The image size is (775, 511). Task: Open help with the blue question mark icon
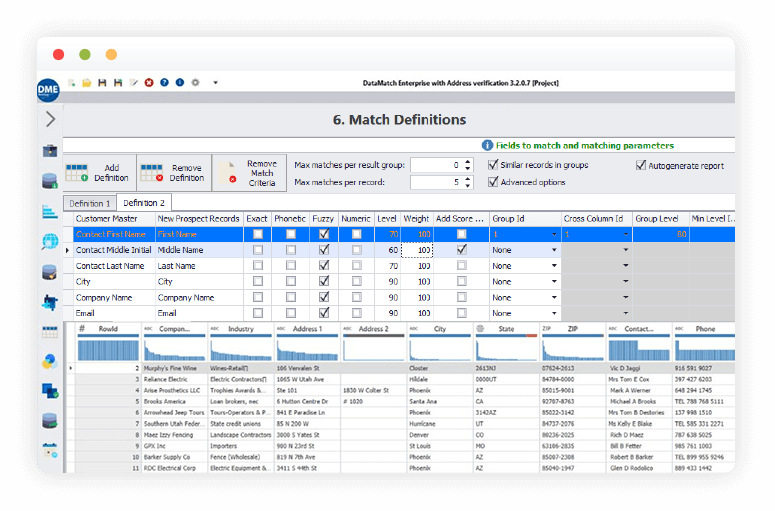coord(164,82)
